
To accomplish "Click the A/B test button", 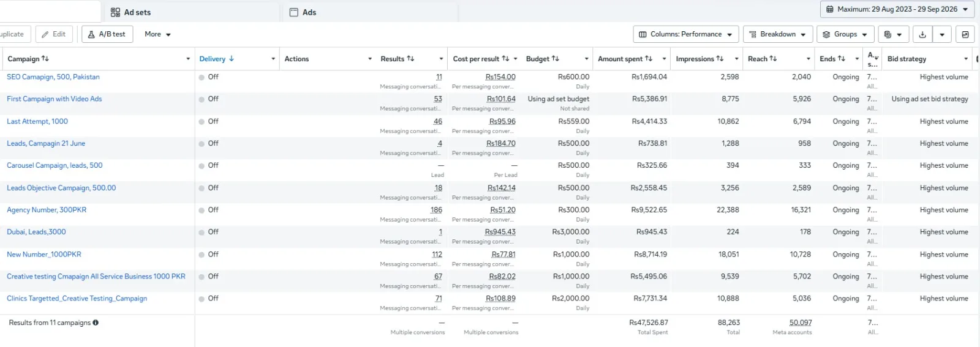I will [x=107, y=34].
